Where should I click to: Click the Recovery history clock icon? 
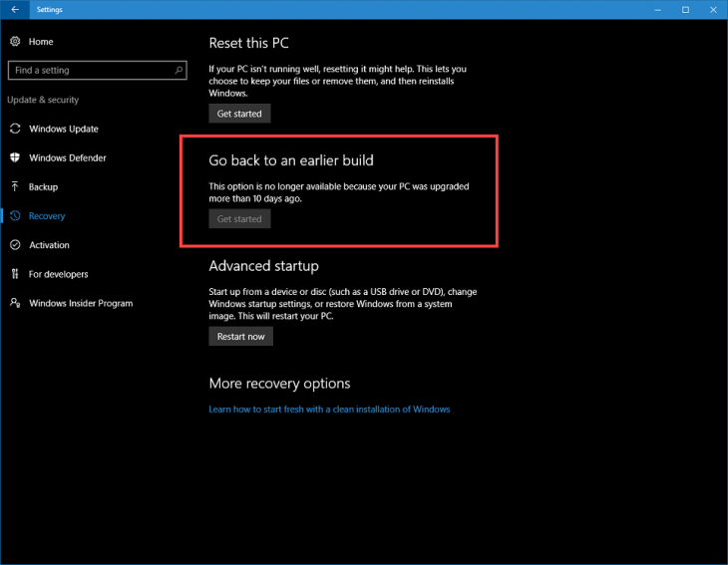click(15, 215)
